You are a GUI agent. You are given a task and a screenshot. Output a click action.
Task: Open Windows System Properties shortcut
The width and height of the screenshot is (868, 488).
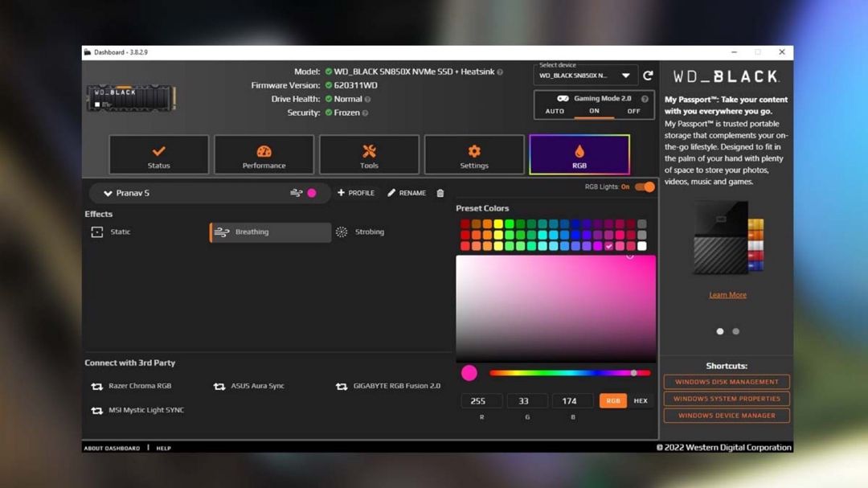727,398
